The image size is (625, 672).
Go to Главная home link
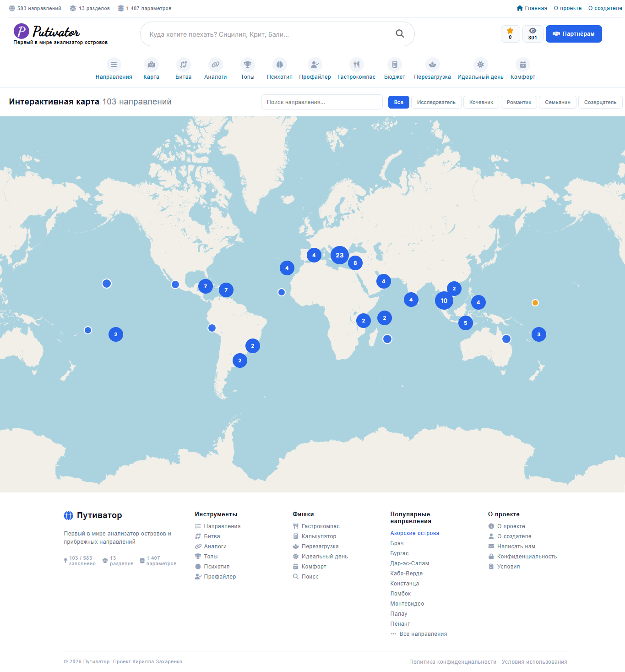point(532,8)
